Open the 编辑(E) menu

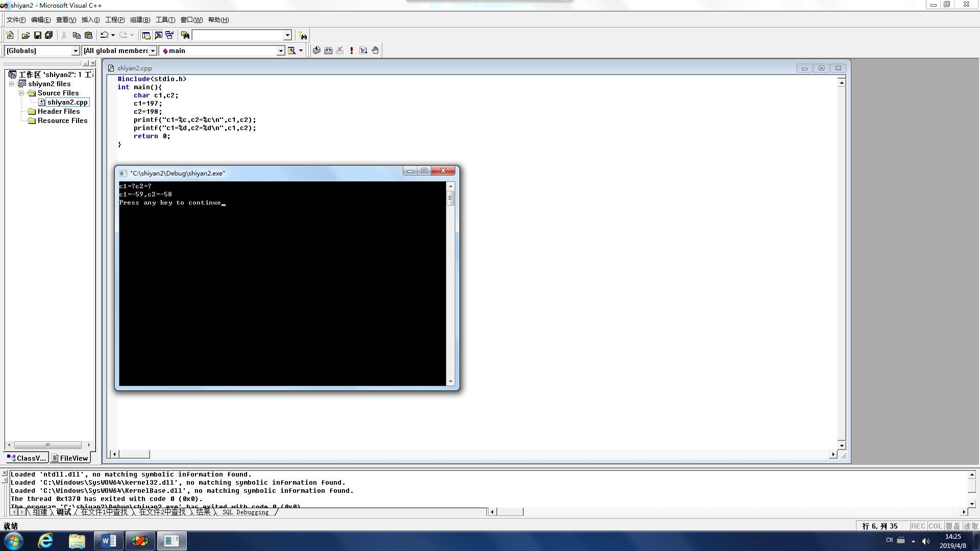41,20
